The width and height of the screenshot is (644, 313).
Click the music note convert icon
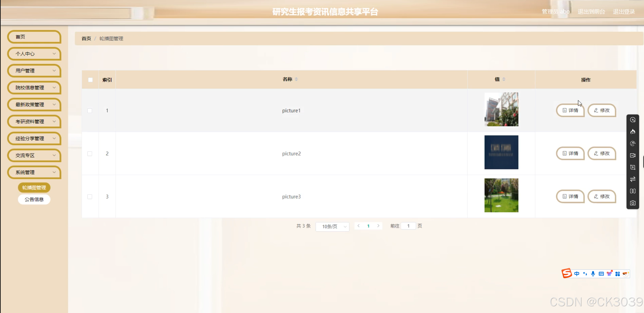632,143
